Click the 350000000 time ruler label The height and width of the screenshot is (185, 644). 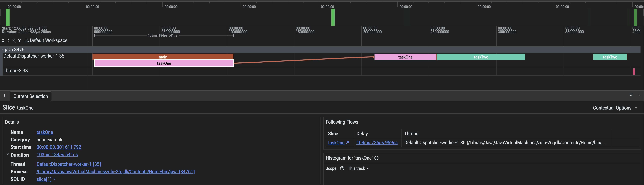[575, 32]
